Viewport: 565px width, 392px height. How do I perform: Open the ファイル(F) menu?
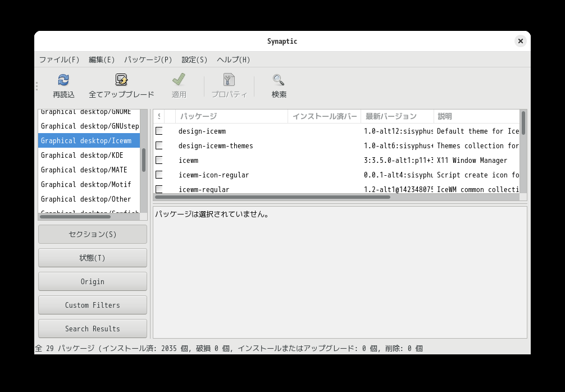59,60
